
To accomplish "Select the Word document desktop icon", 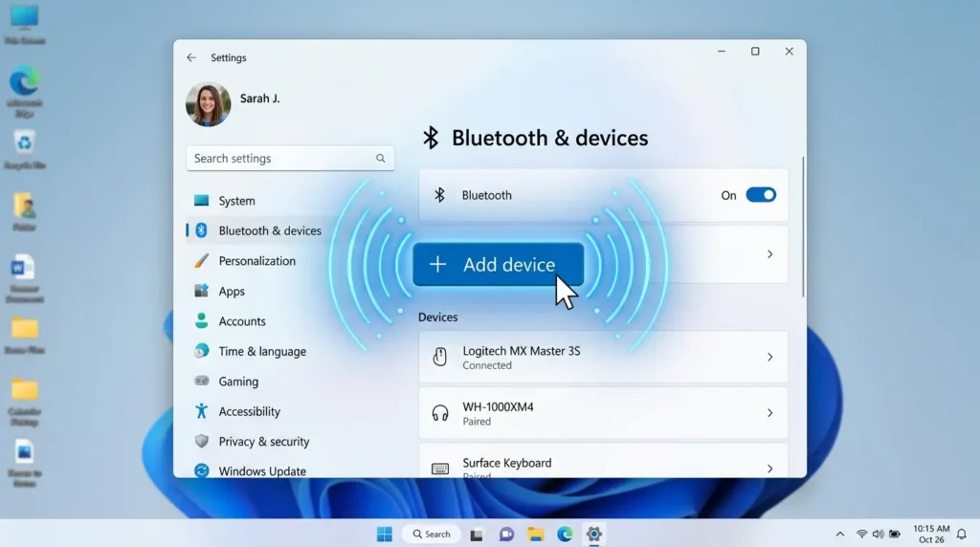I will (24, 278).
